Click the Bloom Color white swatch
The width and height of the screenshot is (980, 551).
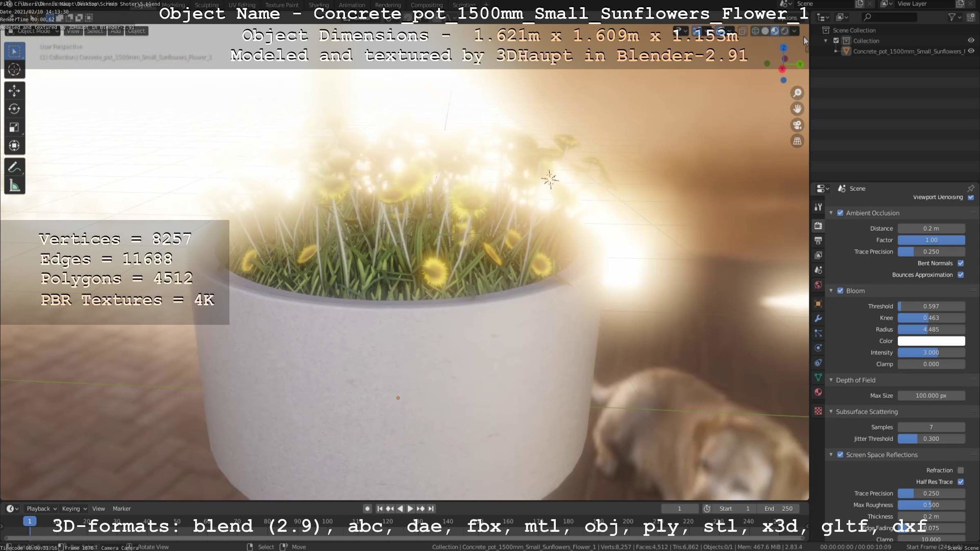click(x=931, y=341)
